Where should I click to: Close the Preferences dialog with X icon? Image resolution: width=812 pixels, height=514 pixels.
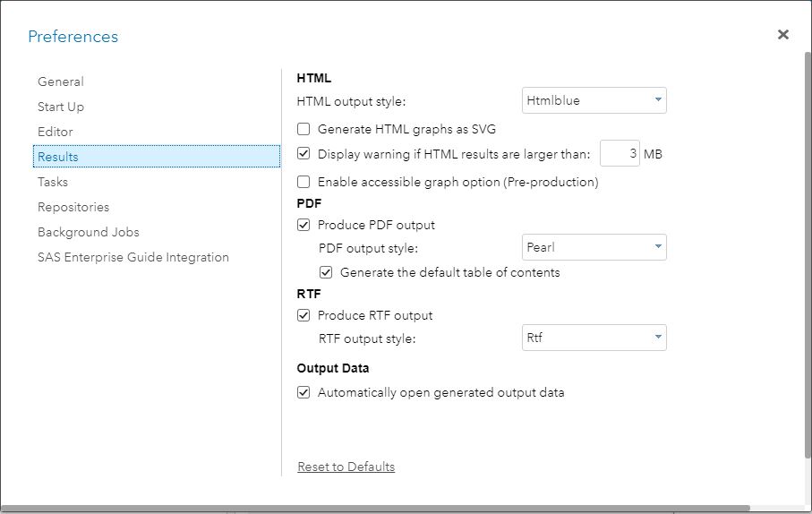pyautogui.click(x=783, y=35)
